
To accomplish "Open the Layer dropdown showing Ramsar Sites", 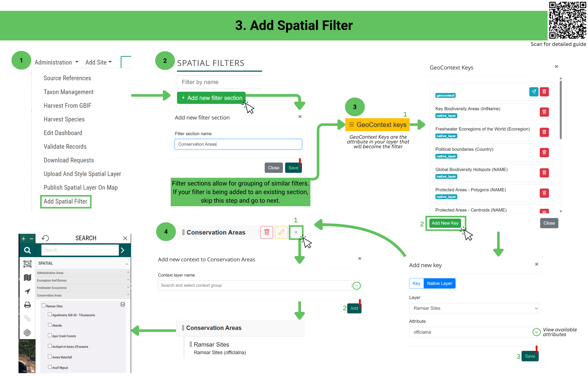I will click(474, 308).
